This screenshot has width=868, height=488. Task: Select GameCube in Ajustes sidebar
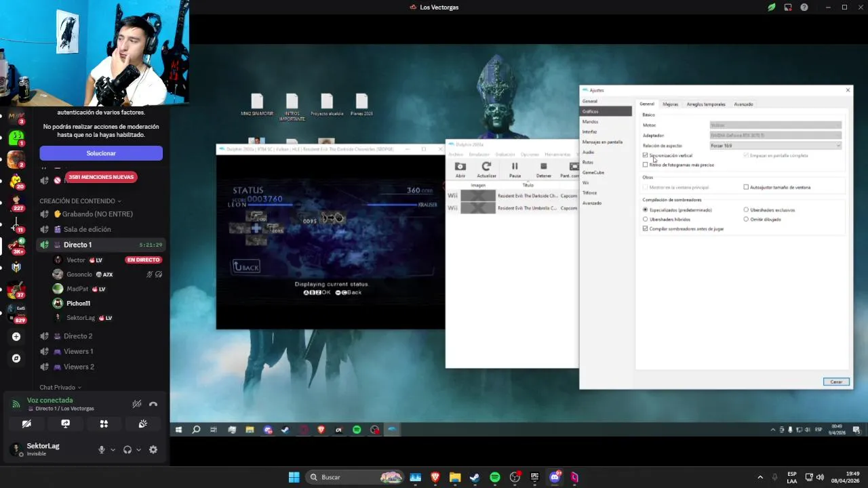tap(593, 172)
